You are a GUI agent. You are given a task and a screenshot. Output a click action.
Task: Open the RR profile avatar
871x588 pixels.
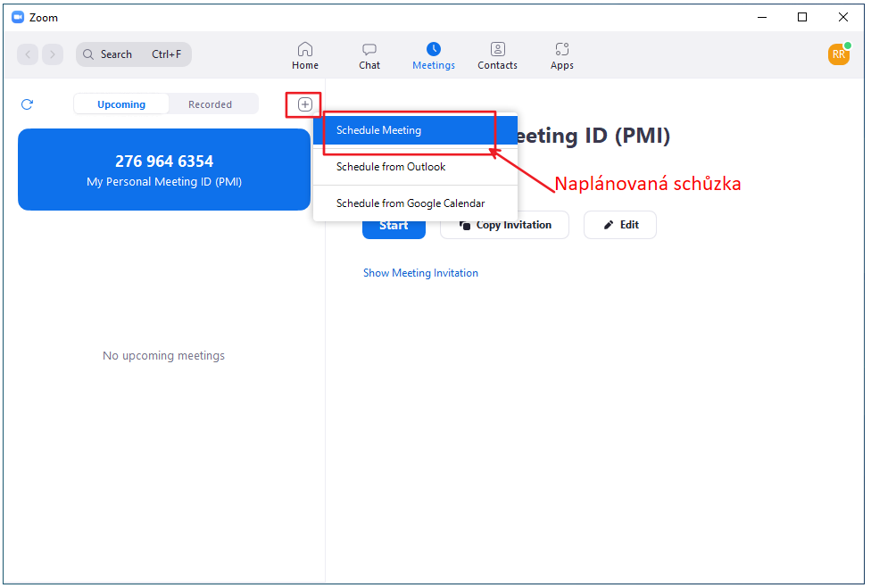838,54
